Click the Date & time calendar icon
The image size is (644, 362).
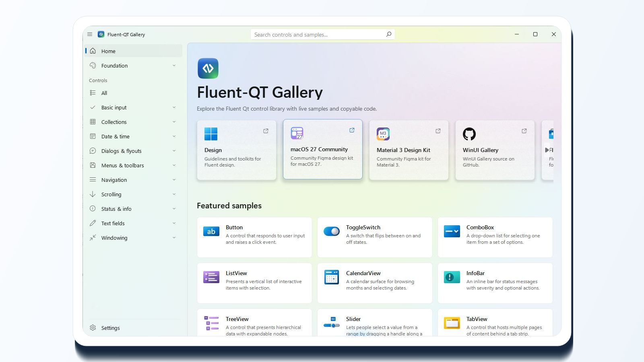coord(93,136)
